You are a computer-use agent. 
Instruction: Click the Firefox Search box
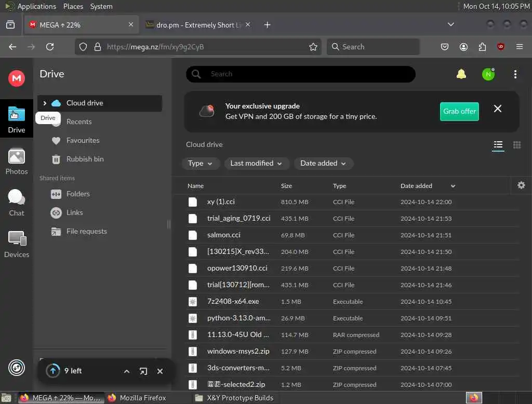pyautogui.click(x=373, y=47)
